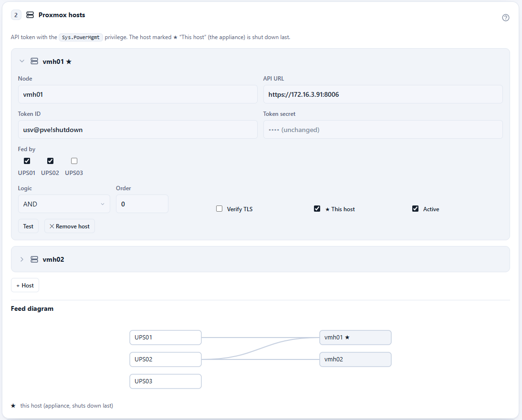Viewport: 522px width, 420px height.
Task: Select the vmh01 node in feed diagram
Action: coord(355,338)
